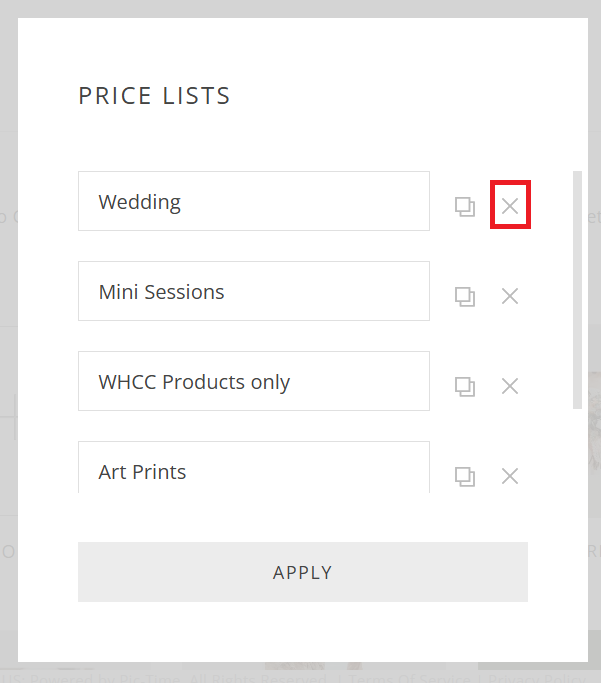
Task: Remove the Mini Sessions price list
Action: click(510, 296)
